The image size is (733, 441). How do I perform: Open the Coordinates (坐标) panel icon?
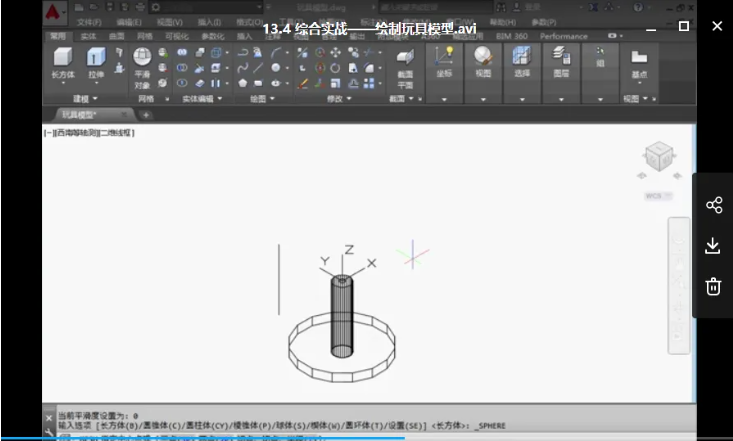coord(444,57)
